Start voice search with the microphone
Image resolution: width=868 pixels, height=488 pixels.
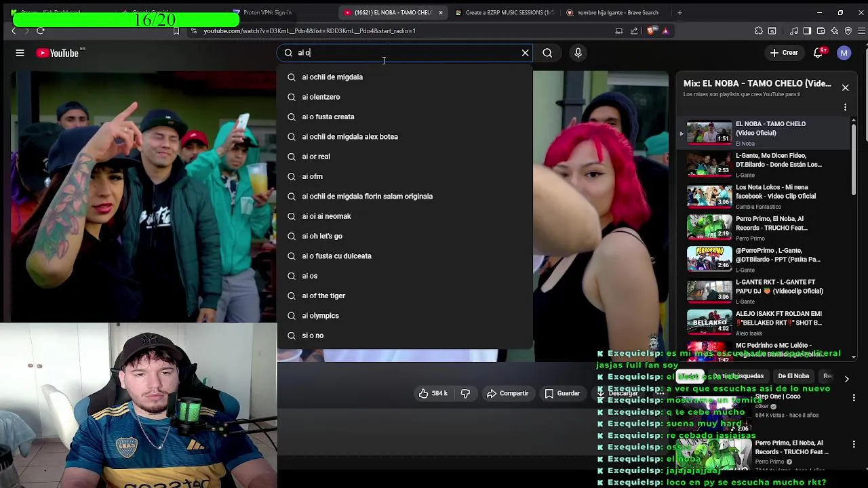[x=578, y=53]
